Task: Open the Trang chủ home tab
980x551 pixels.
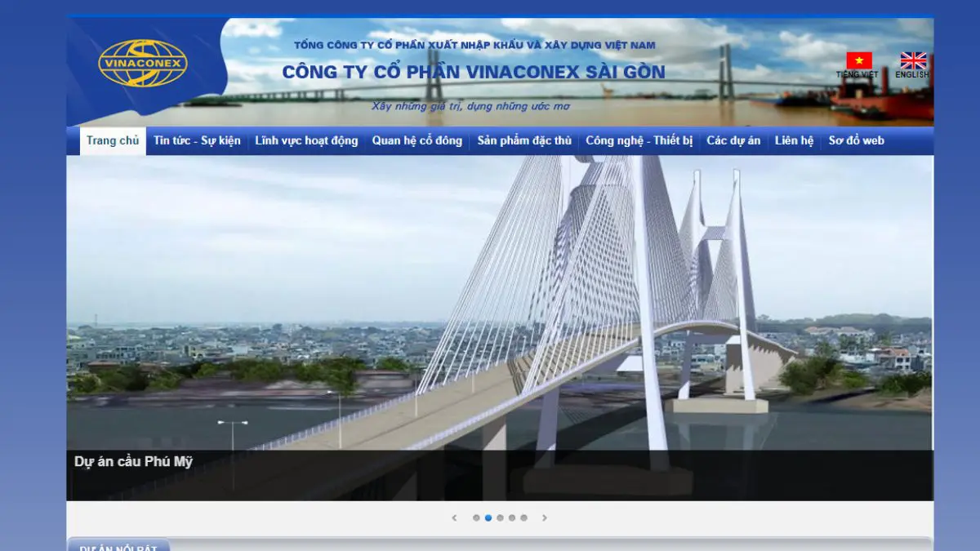Action: pyautogui.click(x=113, y=140)
